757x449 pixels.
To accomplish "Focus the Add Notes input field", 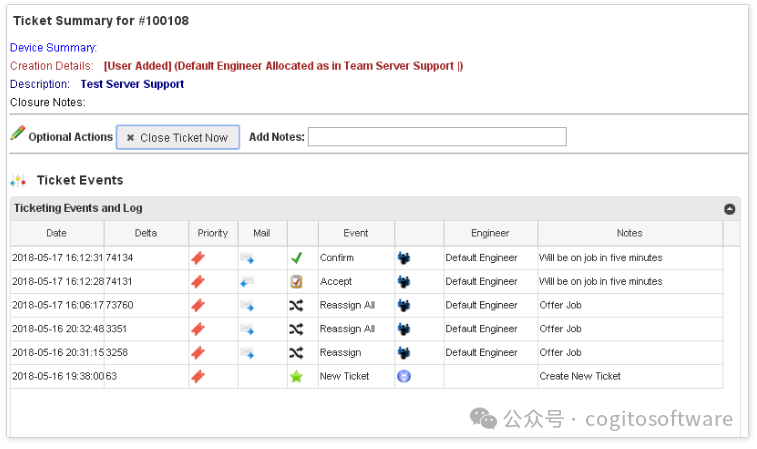I will (x=437, y=137).
